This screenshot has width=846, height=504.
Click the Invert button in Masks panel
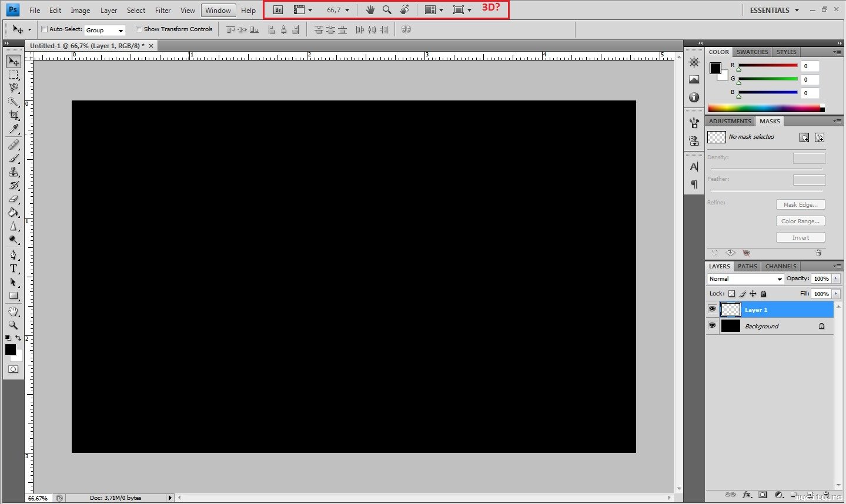click(800, 237)
